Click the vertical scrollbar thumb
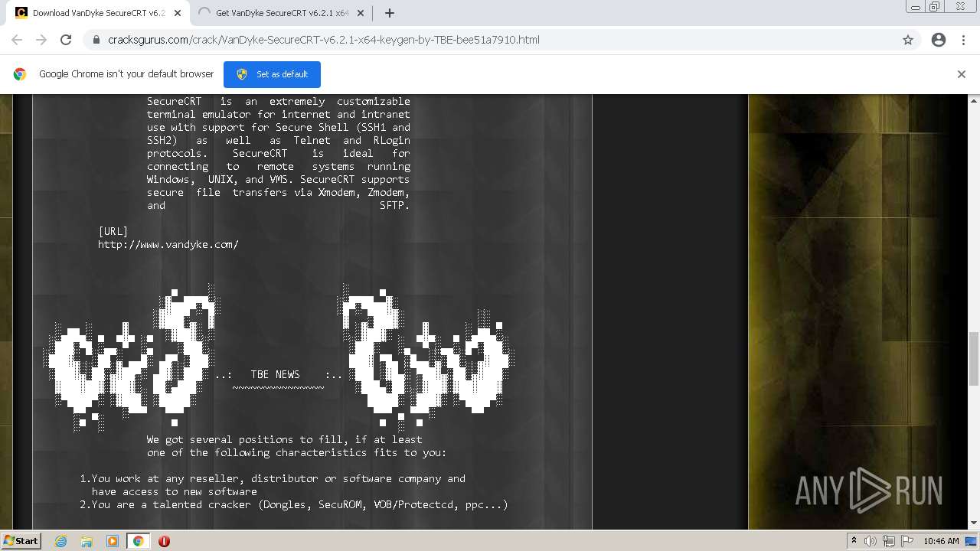The height and width of the screenshot is (551, 980). point(974,358)
